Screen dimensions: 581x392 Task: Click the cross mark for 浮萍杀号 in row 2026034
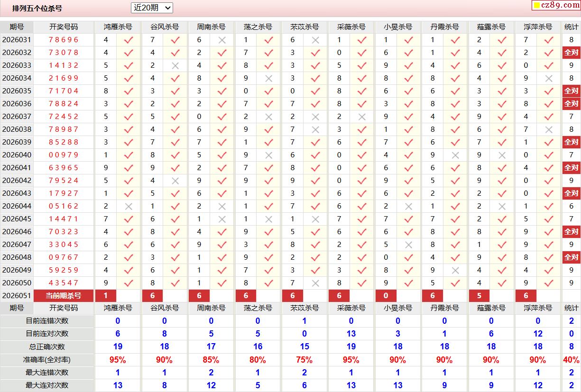tap(549, 79)
